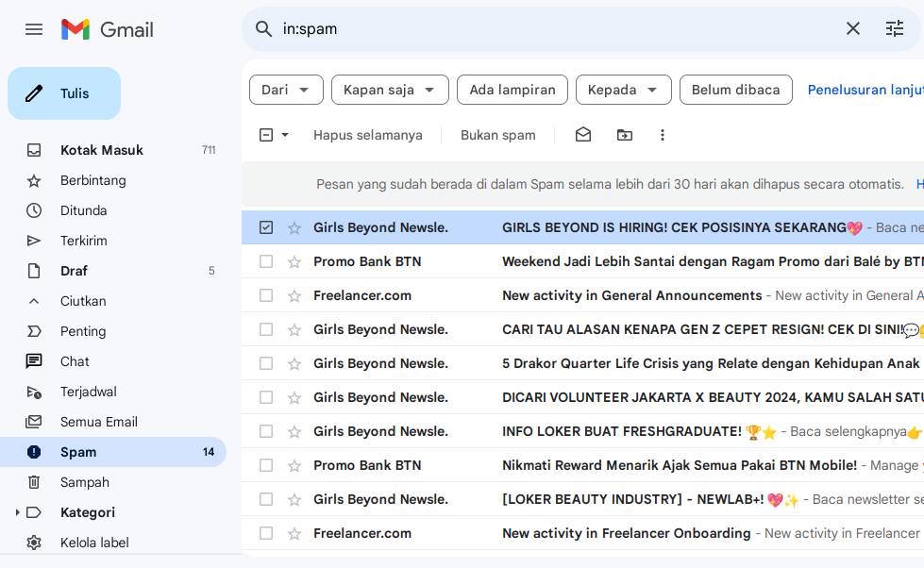Click the Gmail logo
Image resolution: width=924 pixels, height=568 pixels.
coord(108,29)
